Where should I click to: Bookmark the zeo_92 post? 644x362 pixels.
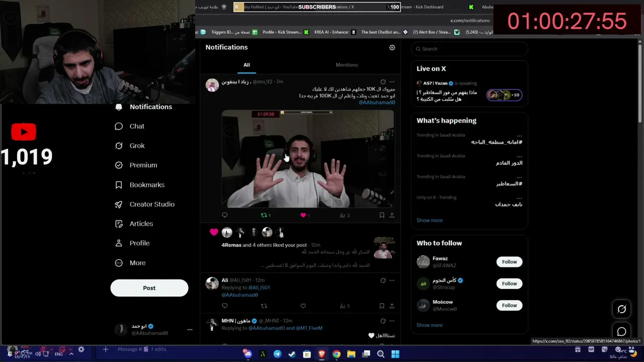pyautogui.click(x=382, y=215)
